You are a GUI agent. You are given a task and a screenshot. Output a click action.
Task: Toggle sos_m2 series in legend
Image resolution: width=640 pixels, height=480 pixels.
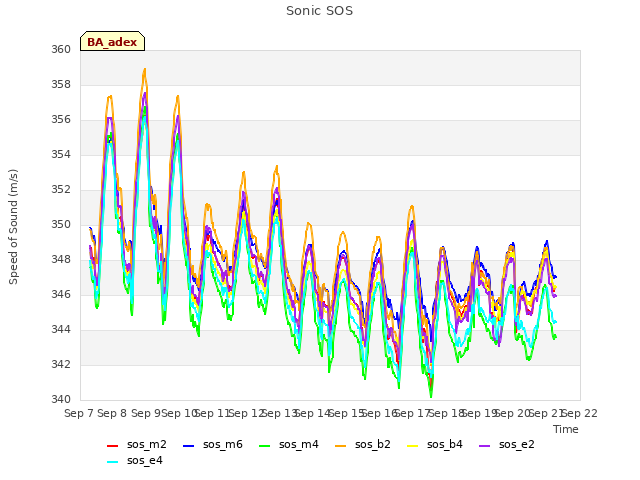click(136, 444)
